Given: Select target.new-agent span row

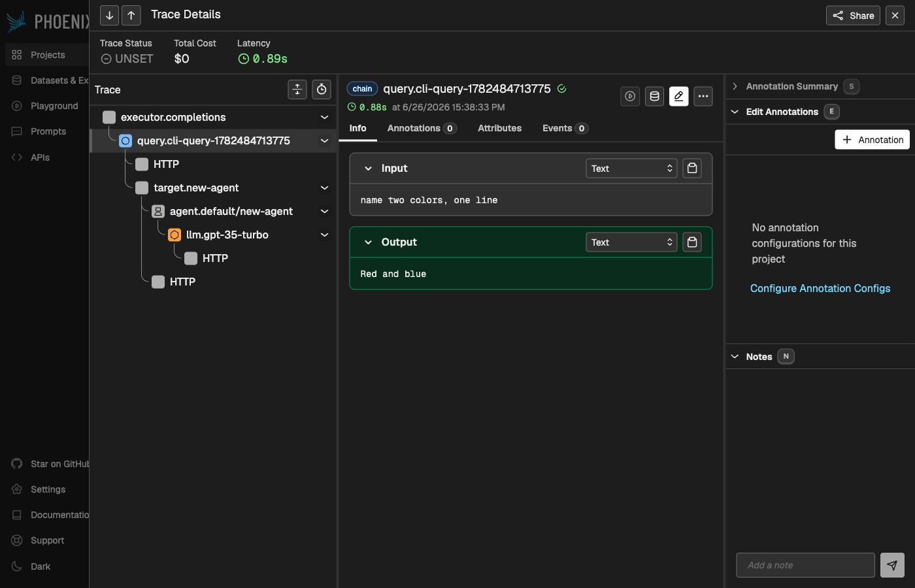Looking at the screenshot, I should click(x=213, y=188).
